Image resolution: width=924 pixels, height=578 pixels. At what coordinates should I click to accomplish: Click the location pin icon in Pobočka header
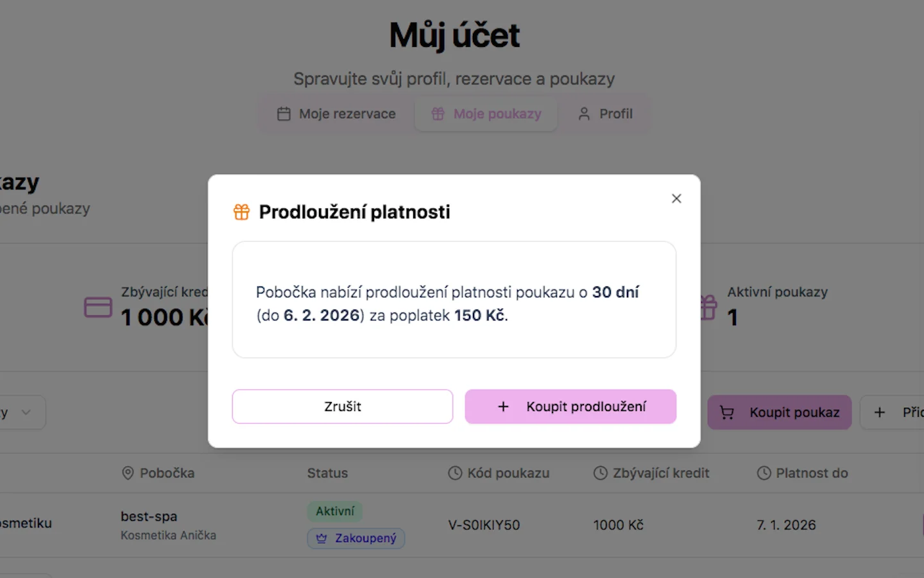point(126,473)
